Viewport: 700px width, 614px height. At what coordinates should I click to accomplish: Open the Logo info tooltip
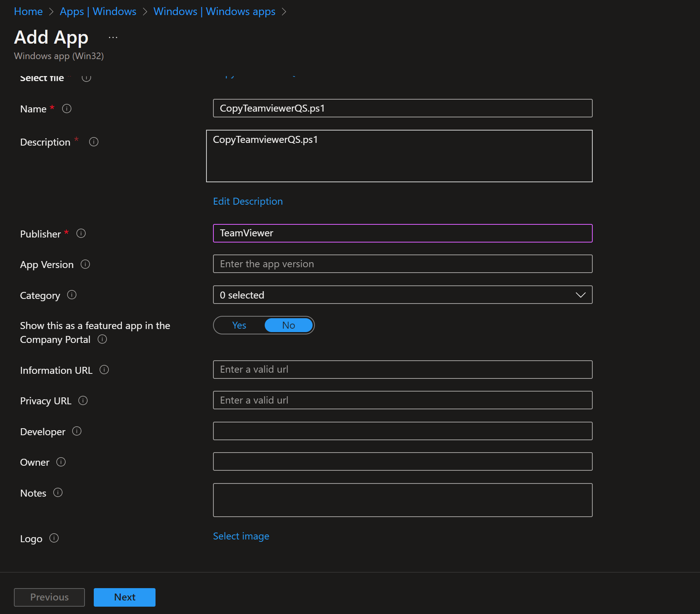tap(54, 538)
